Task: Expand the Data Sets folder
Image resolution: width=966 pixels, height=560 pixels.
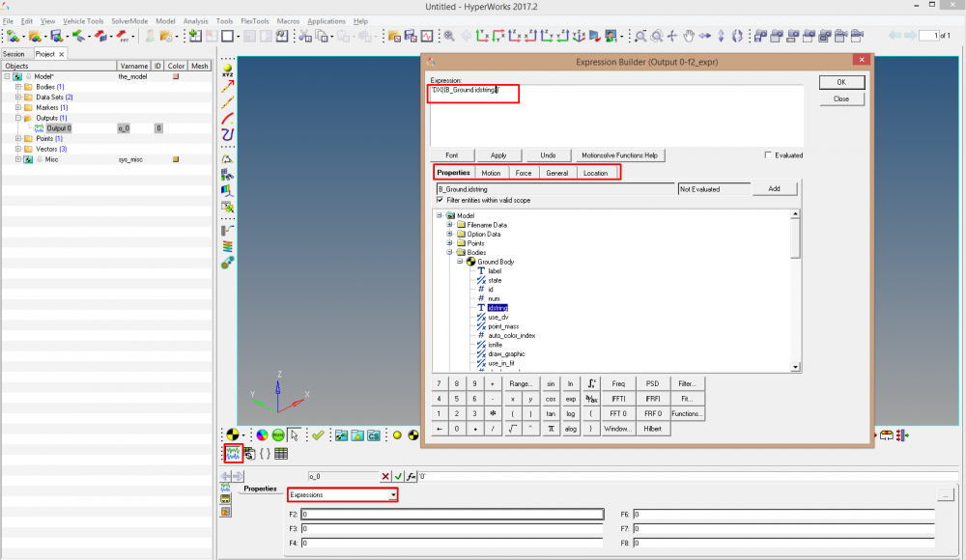Action: coord(18,98)
